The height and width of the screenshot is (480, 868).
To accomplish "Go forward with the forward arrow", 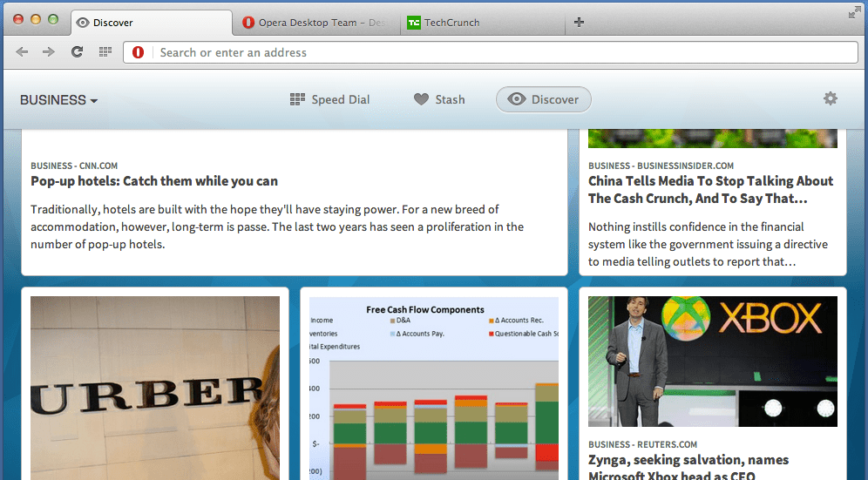I will pos(49,52).
